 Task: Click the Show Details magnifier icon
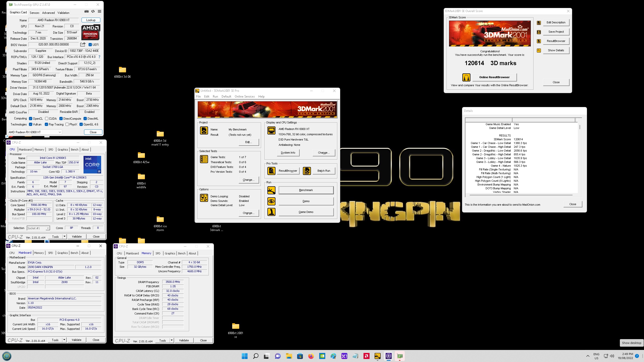tap(539, 51)
